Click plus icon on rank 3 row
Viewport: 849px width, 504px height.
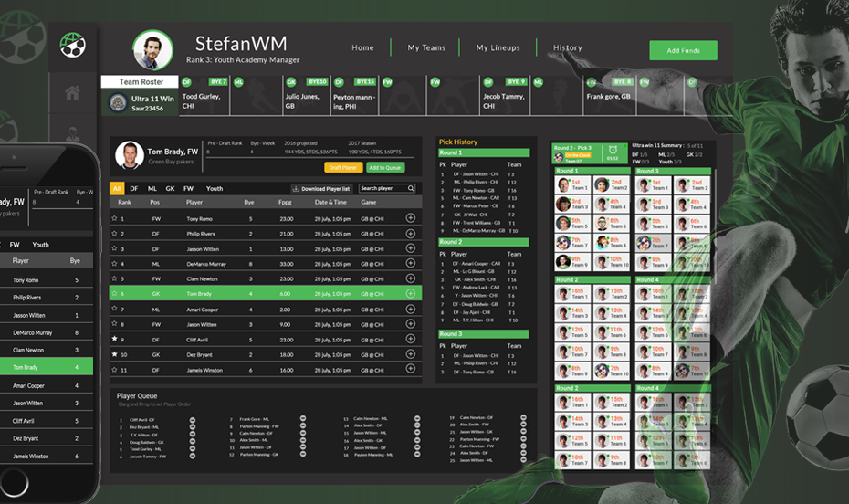tap(411, 248)
